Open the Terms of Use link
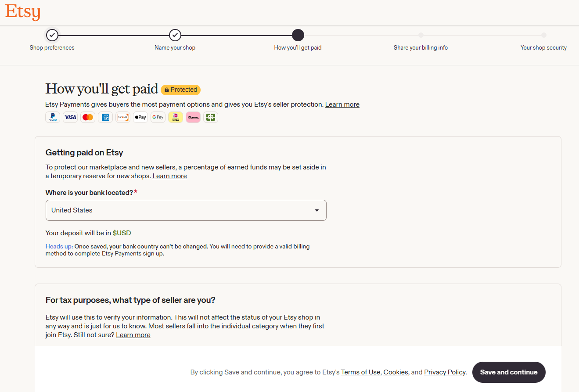579x392 pixels. coord(360,372)
